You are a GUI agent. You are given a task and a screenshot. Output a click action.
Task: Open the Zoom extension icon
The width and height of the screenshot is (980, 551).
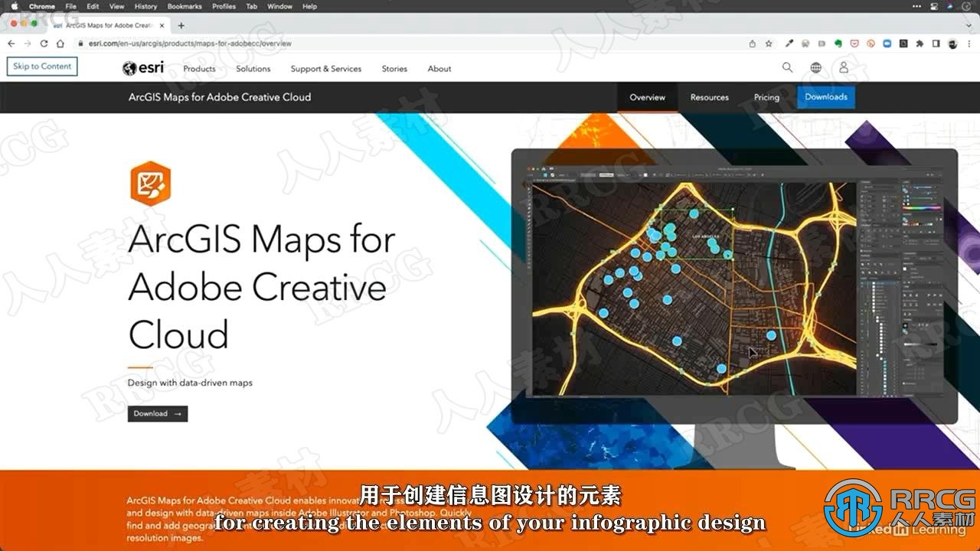[887, 44]
